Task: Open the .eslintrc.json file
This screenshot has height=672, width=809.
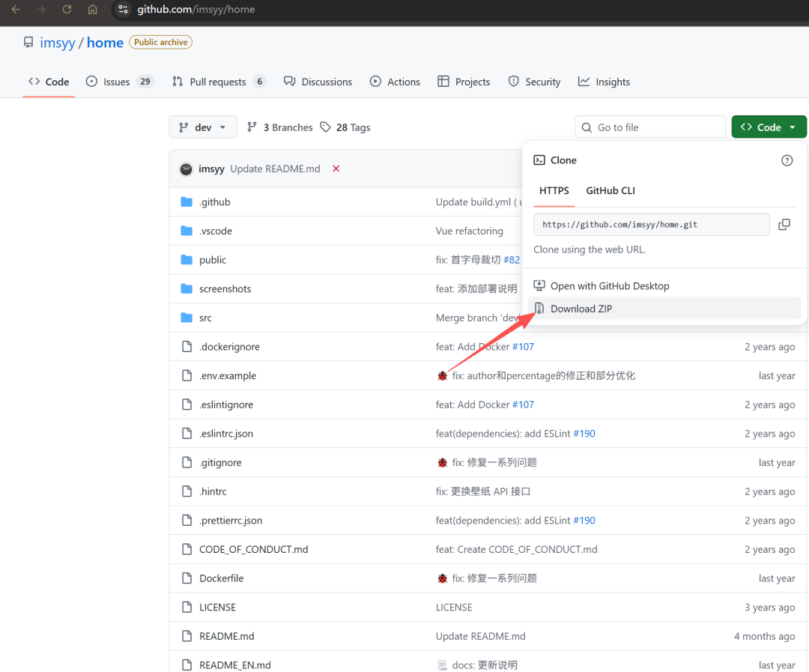Action: pyautogui.click(x=226, y=434)
